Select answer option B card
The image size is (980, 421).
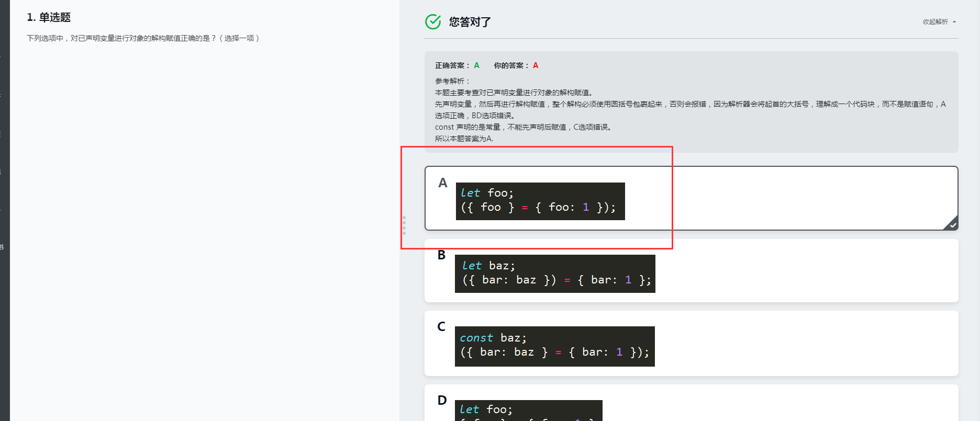point(691,270)
